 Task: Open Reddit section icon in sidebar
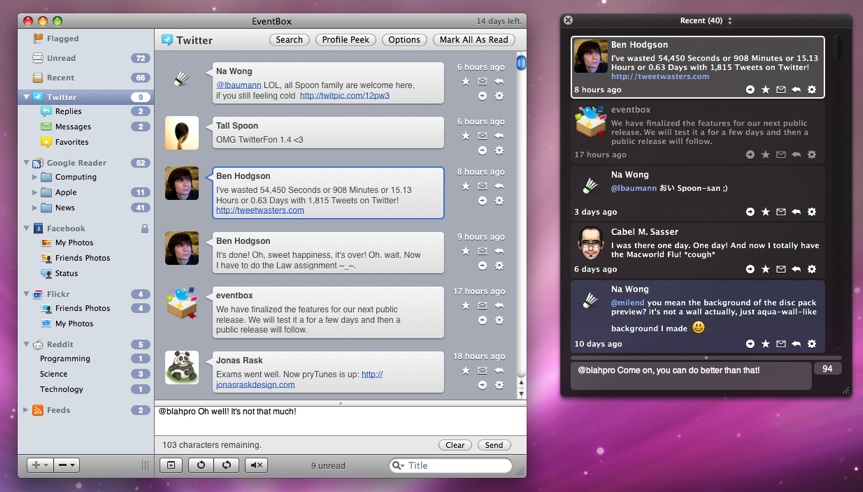tap(37, 345)
